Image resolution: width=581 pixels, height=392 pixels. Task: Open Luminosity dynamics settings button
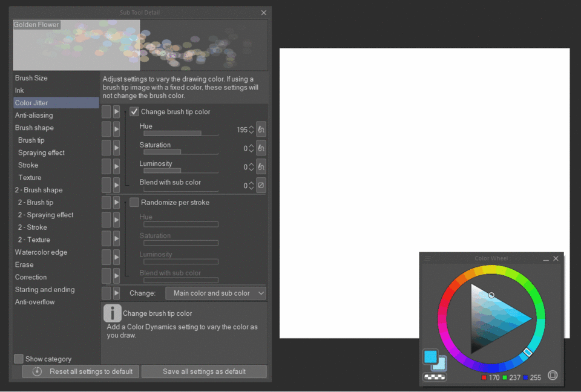click(x=261, y=166)
